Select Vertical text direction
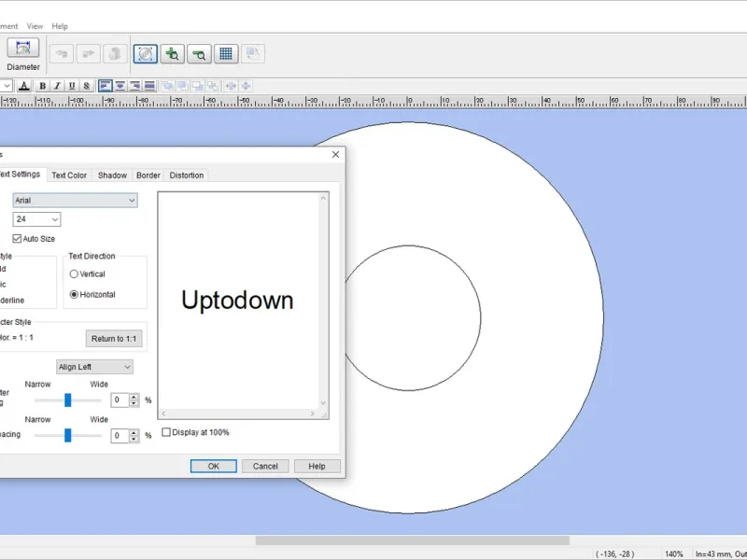747x560 pixels. click(x=74, y=274)
